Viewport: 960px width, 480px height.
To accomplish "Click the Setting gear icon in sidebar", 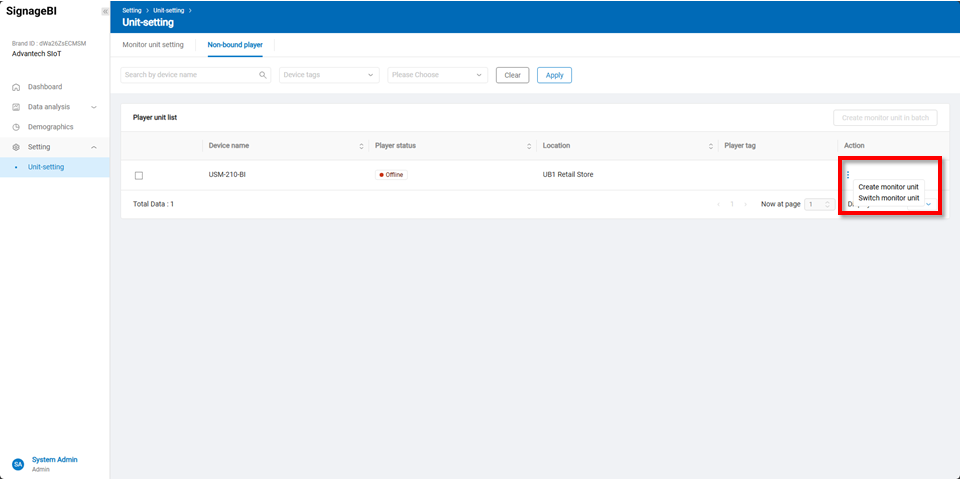I will (16, 147).
